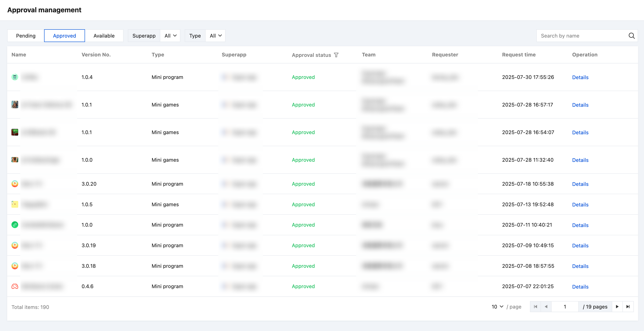The image size is (644, 331).
Task: Open the items per page dropdown
Action: pyautogui.click(x=497, y=307)
